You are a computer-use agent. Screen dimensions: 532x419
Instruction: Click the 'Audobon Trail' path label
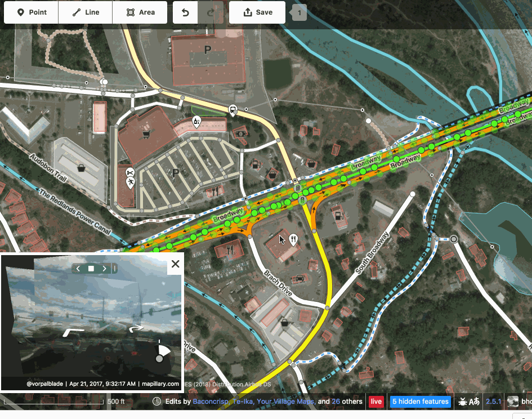click(x=48, y=167)
